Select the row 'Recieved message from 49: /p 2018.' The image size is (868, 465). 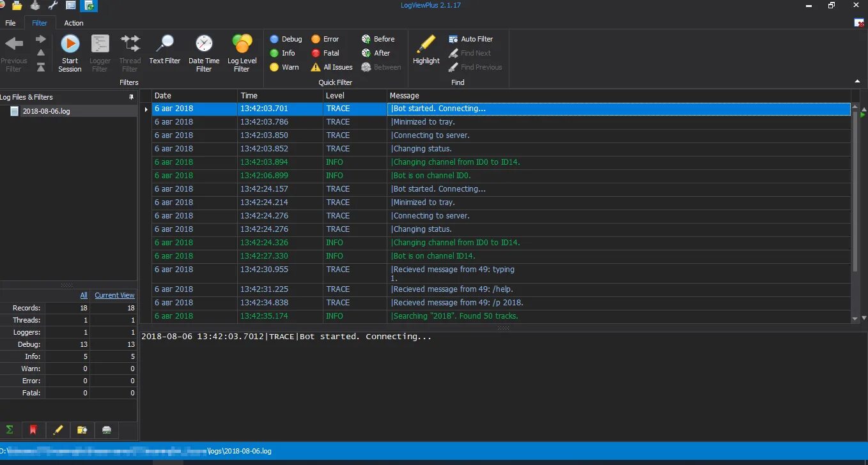tap(501, 303)
